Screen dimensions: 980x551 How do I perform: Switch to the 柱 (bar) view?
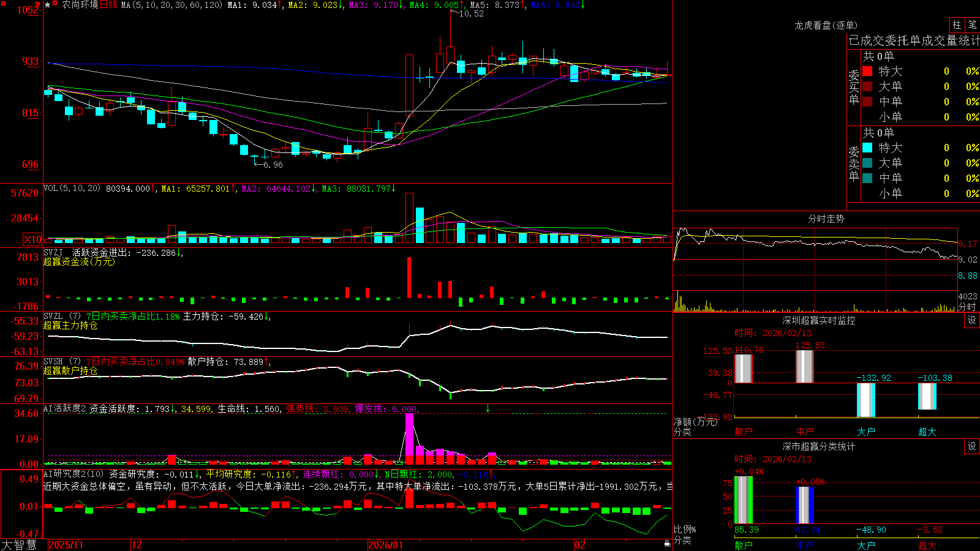[x=957, y=24]
